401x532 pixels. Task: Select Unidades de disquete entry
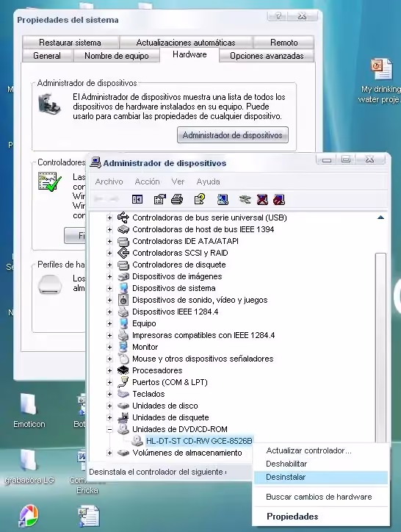pyautogui.click(x=170, y=417)
